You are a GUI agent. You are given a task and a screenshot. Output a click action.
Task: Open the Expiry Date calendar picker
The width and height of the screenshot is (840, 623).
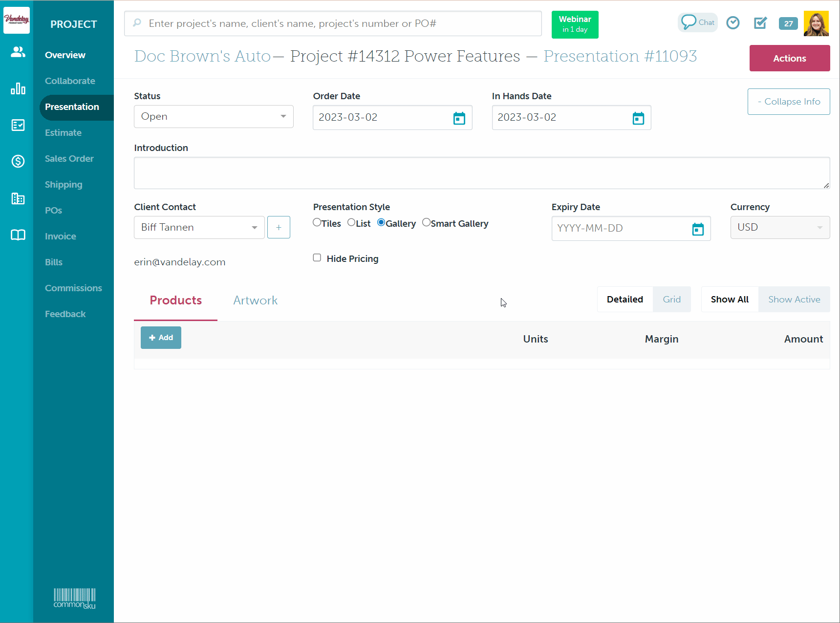point(697,229)
